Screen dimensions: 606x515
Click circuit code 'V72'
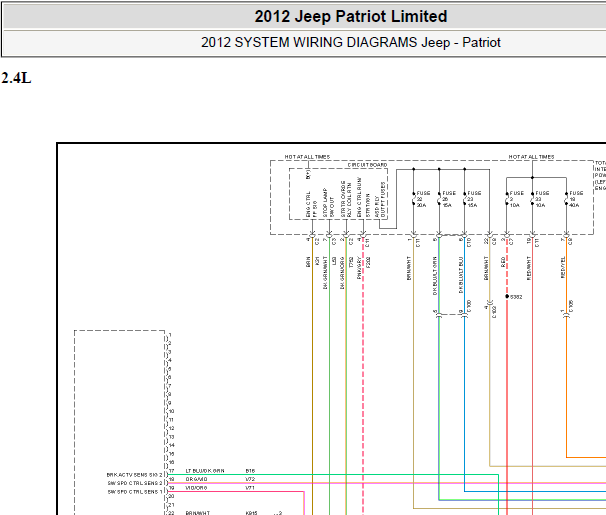250,479
